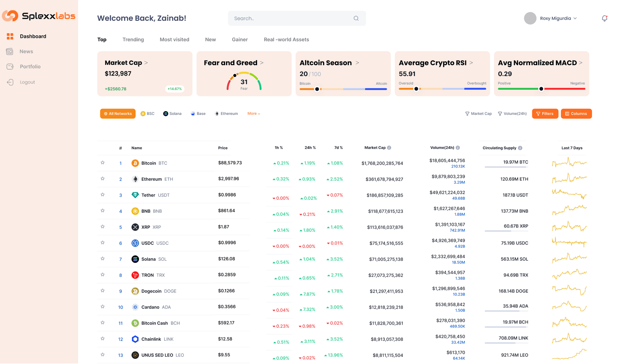Switch to the Trending tab
The width and height of the screenshot is (629, 364).
click(x=133, y=40)
